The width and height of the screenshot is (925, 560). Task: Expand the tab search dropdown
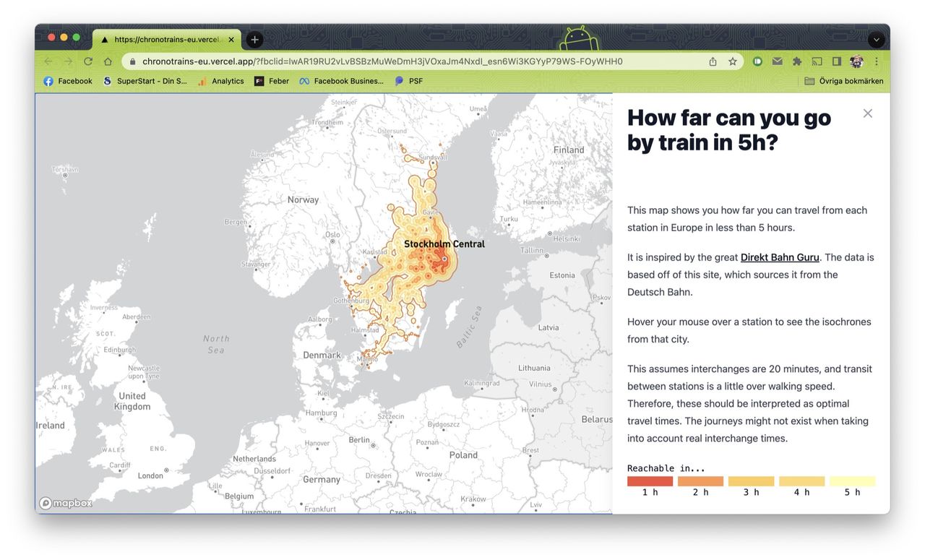pos(876,40)
